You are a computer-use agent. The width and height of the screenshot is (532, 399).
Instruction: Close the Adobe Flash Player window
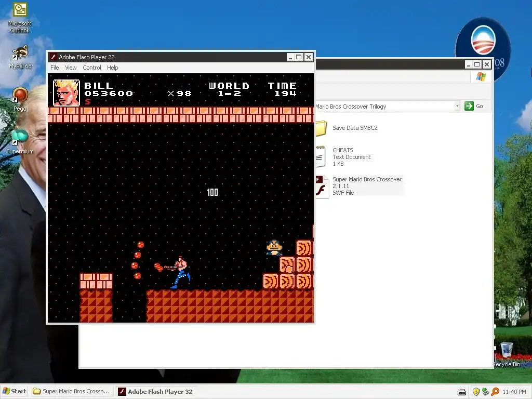[x=308, y=57]
